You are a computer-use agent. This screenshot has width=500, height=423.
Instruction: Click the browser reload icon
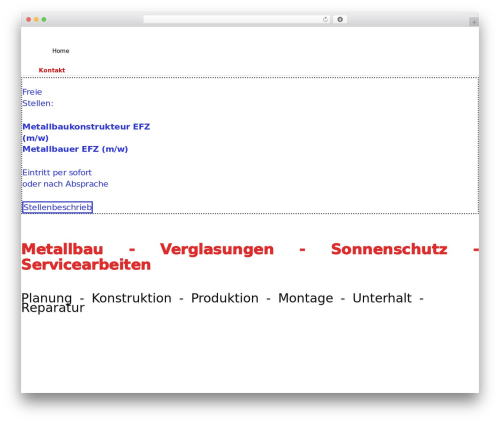coord(325,20)
